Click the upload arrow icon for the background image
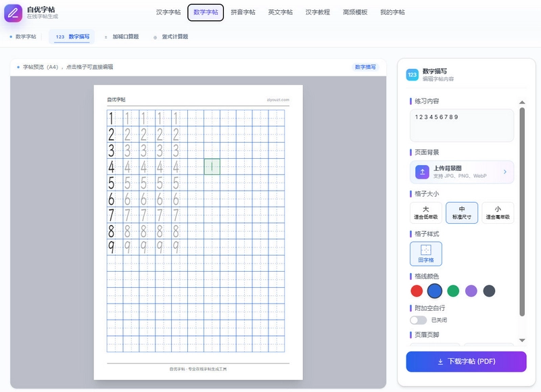541x392 pixels. 422,172
